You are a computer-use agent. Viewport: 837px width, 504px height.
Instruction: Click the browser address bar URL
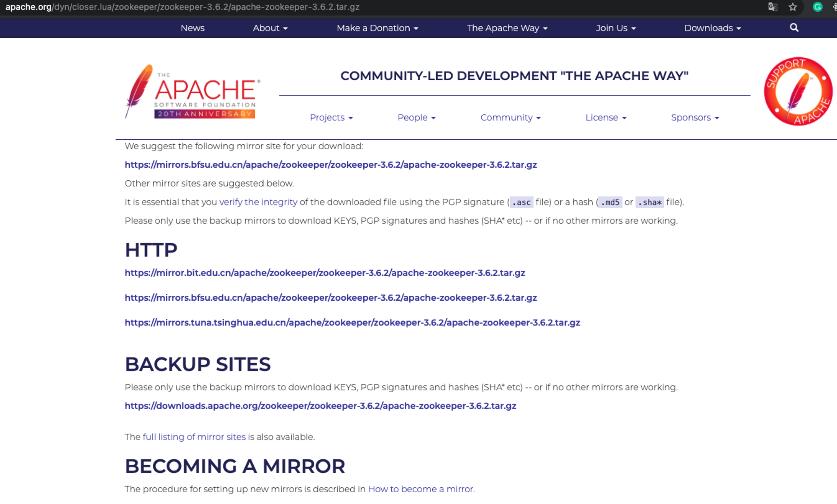pyautogui.click(x=182, y=7)
